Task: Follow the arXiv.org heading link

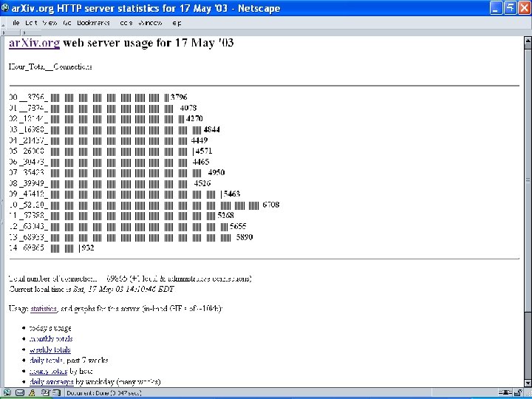Action: tap(34, 43)
